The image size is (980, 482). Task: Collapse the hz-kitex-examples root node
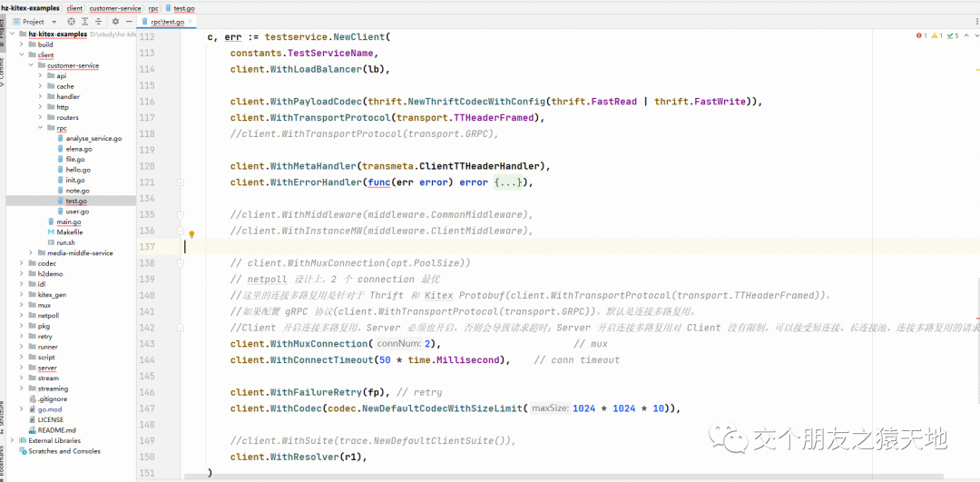pos(13,34)
